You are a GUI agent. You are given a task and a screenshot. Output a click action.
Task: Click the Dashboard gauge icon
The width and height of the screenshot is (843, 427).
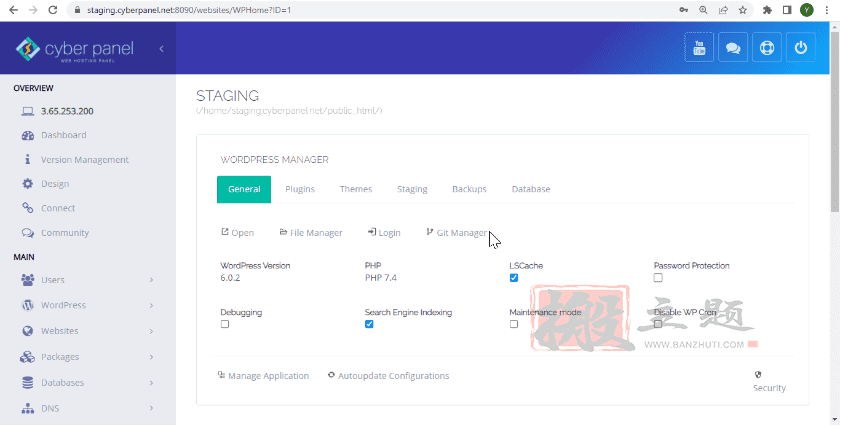pyautogui.click(x=27, y=135)
